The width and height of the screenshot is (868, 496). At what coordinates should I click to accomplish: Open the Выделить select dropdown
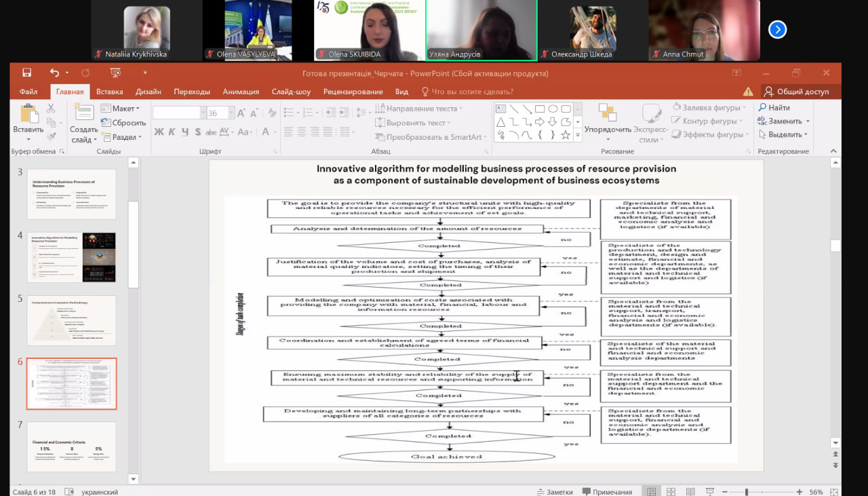(784, 134)
